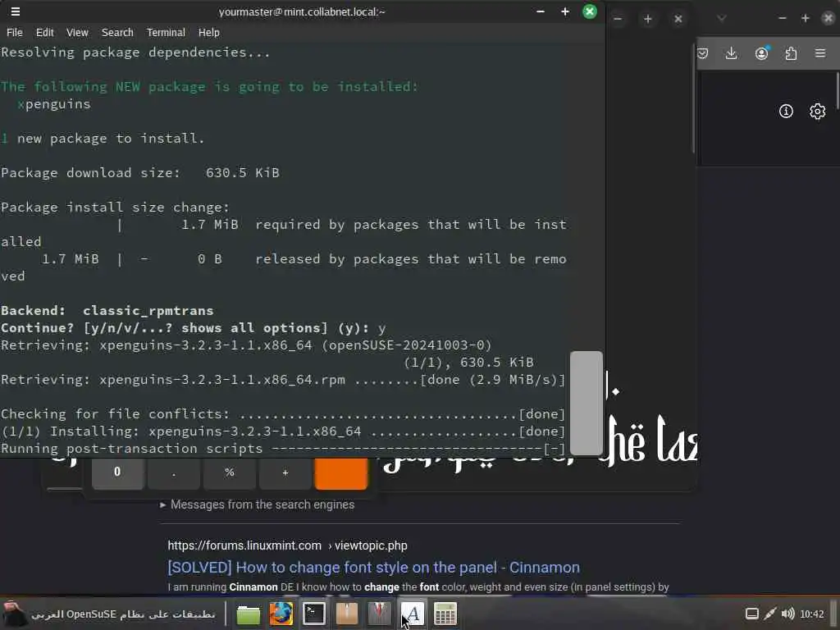Open the volume control in tray
The width and height of the screenshot is (840, 630).
coord(787,614)
